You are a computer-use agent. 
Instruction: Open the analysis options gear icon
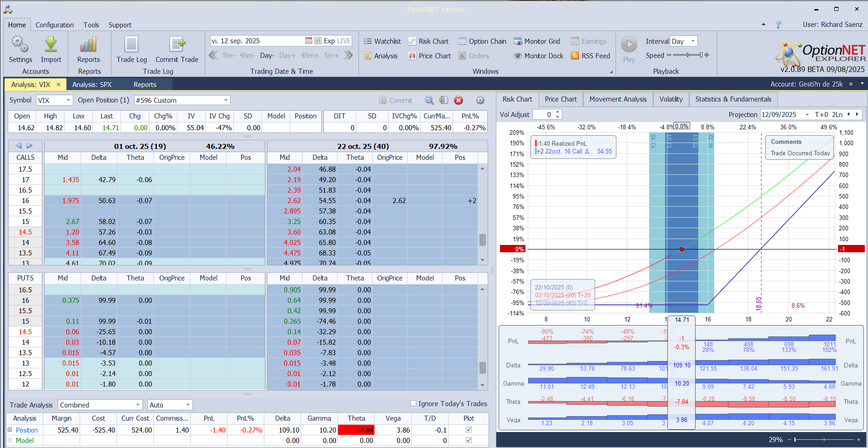pos(480,100)
